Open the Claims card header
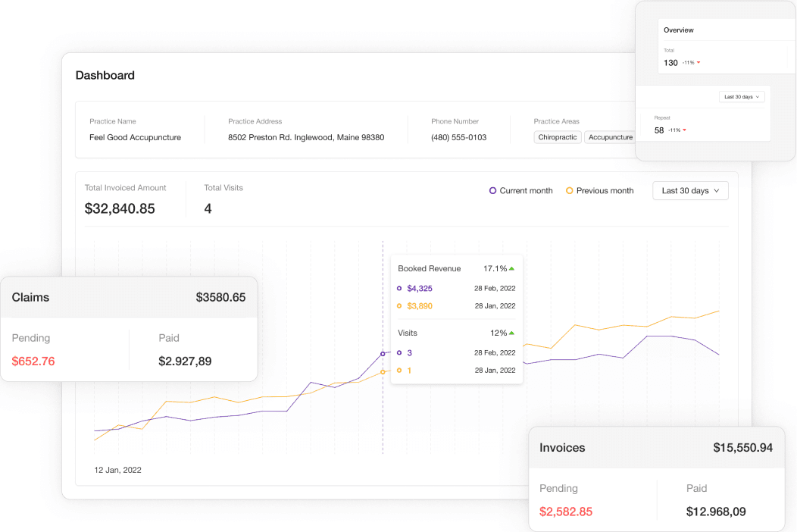The height and width of the screenshot is (532, 797). click(x=129, y=297)
